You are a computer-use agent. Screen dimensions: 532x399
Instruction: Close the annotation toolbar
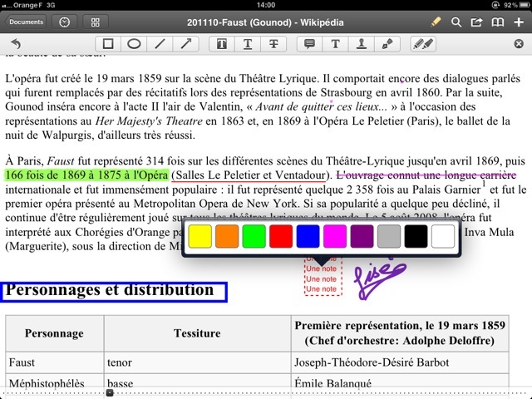coord(519,43)
